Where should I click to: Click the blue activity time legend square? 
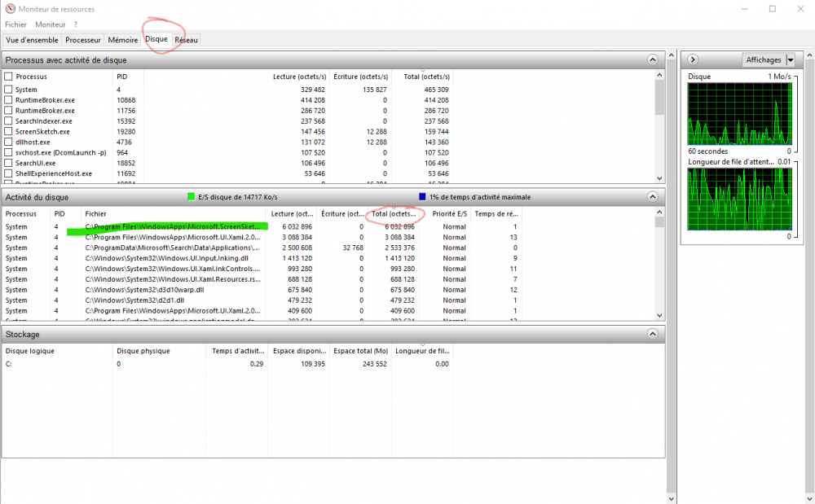tap(422, 197)
